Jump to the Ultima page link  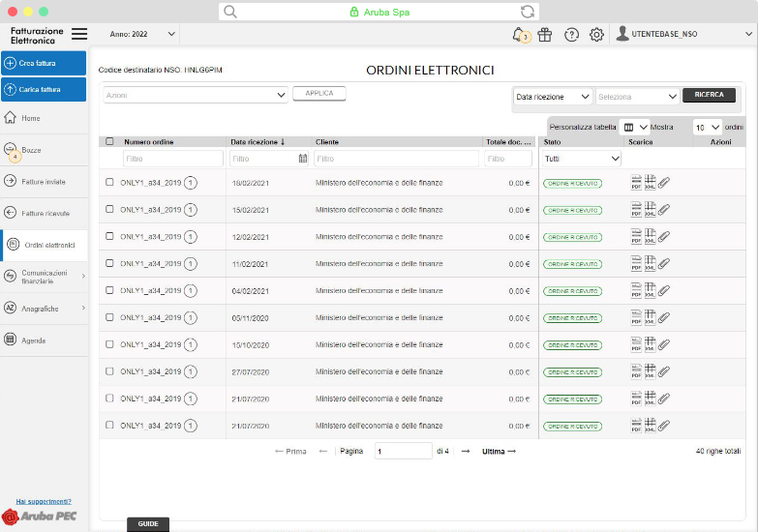coord(499,452)
